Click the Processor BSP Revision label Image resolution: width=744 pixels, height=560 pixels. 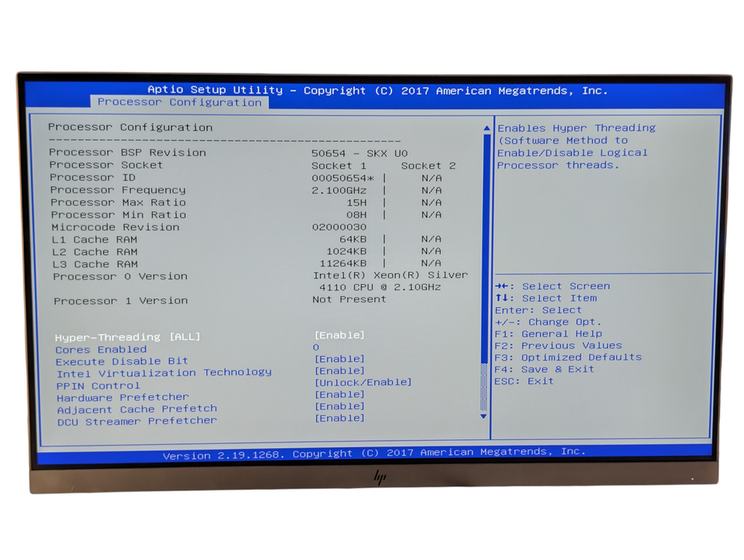tap(128, 152)
